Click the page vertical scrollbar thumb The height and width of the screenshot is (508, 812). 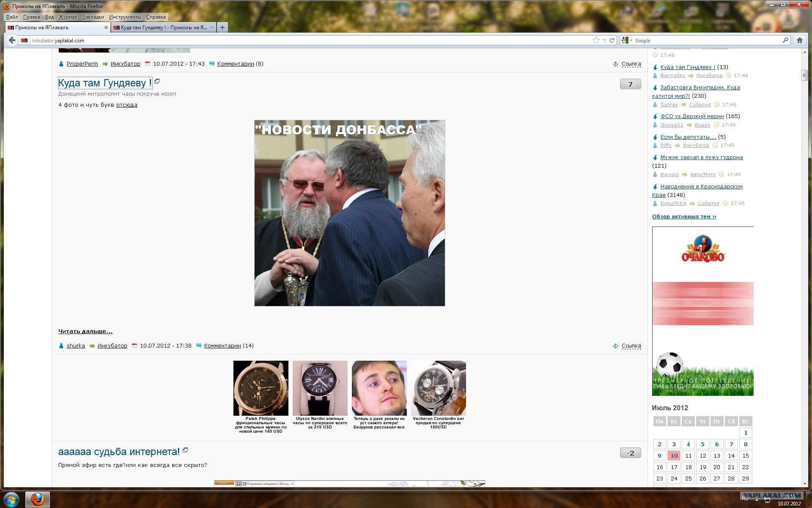(804, 75)
